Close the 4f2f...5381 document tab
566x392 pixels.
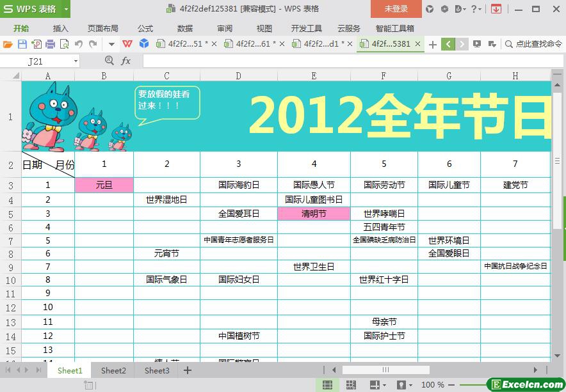pos(417,44)
